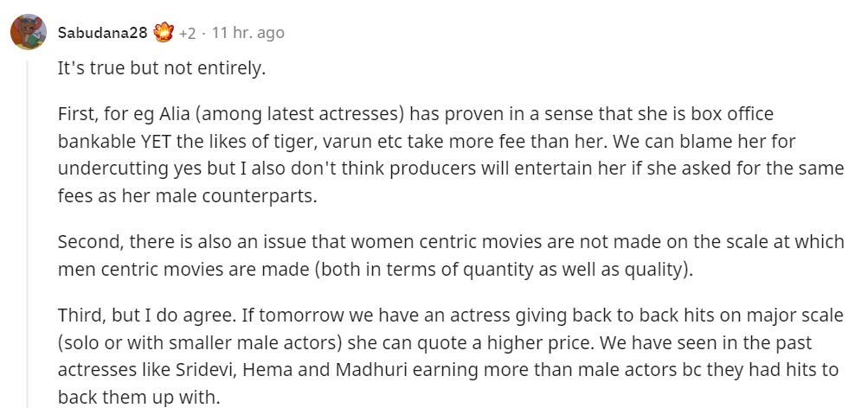Click the Sabudana28 username link
The image size is (868, 408).
[x=102, y=33]
